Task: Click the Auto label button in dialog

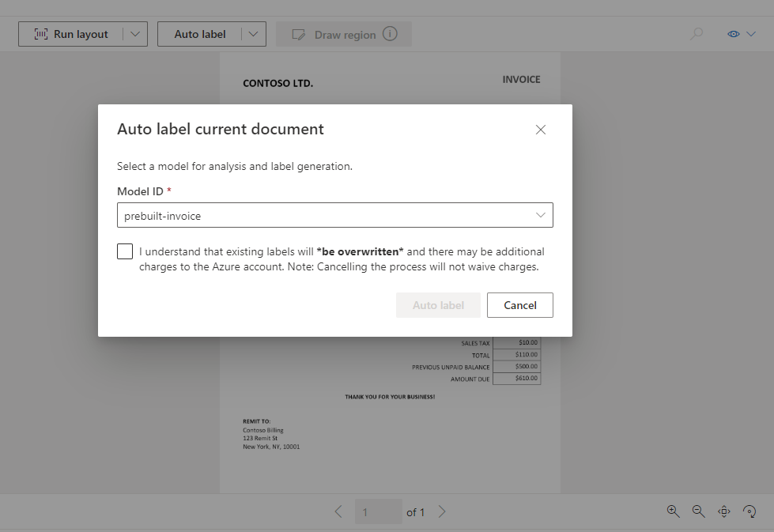Action: [x=438, y=305]
